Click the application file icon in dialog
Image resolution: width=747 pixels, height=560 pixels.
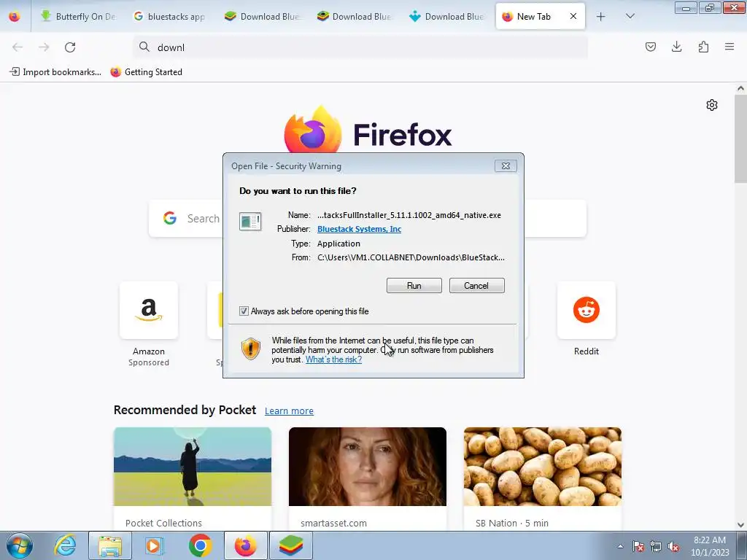pos(250,222)
